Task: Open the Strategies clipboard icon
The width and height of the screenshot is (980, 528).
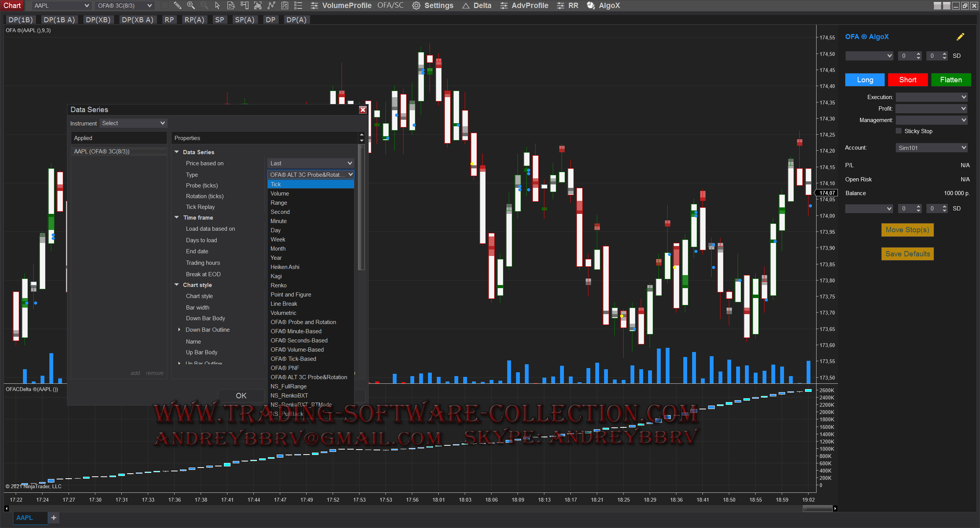Action: (x=285, y=5)
